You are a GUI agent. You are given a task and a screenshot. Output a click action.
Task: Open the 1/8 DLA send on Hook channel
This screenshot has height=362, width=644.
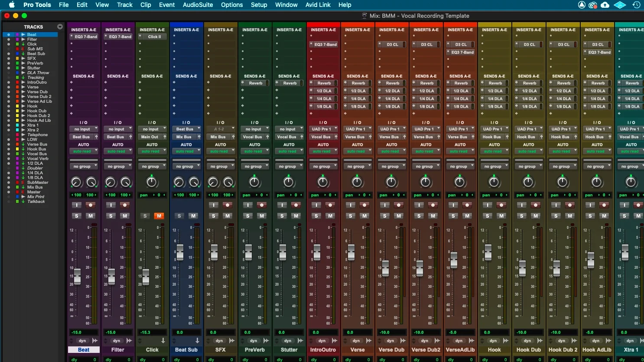pos(495,107)
